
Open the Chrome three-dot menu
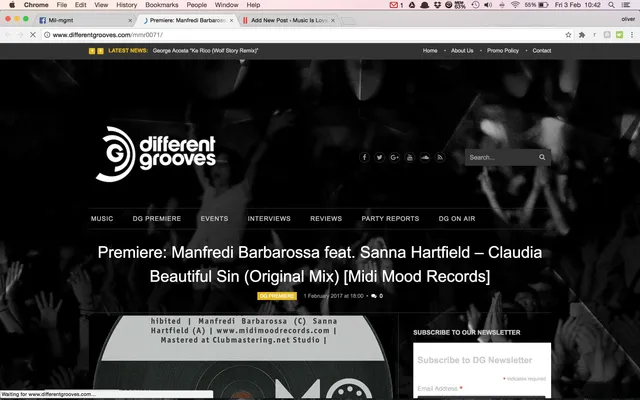631,35
